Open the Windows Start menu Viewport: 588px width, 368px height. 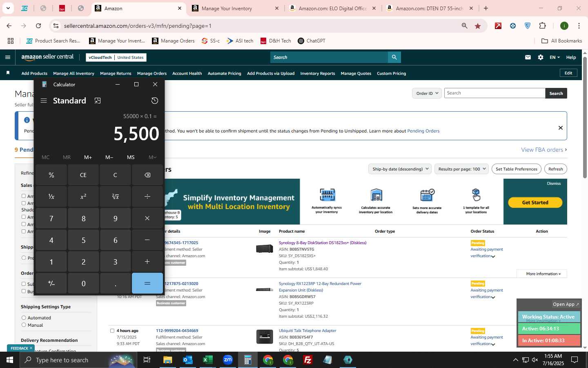click(10, 360)
